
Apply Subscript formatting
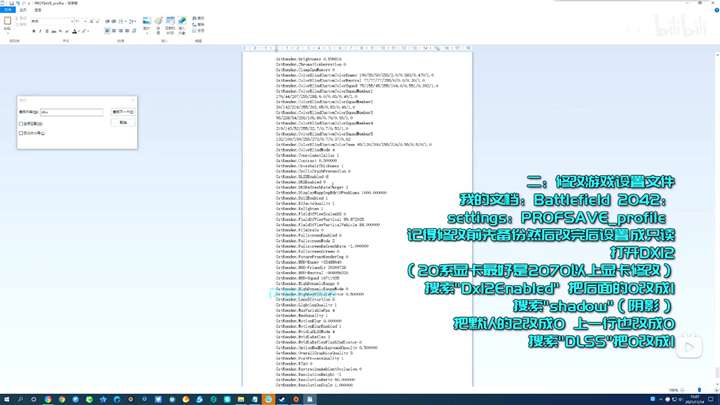coord(60,31)
